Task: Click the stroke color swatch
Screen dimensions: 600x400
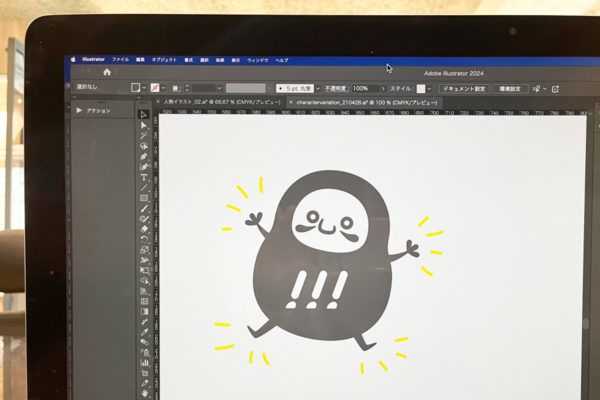Action: (155, 88)
